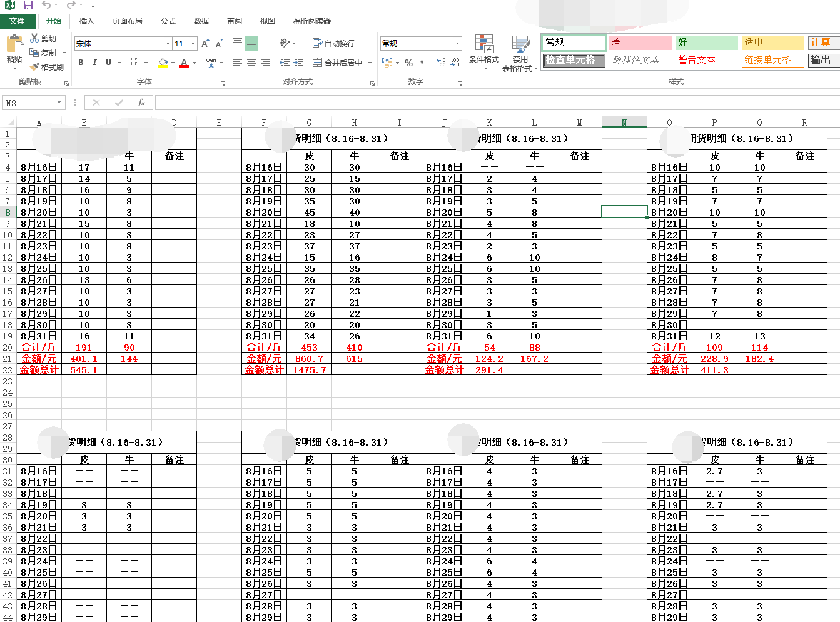Toggle middle vertical align
This screenshot has height=622, width=840.
tap(251, 43)
